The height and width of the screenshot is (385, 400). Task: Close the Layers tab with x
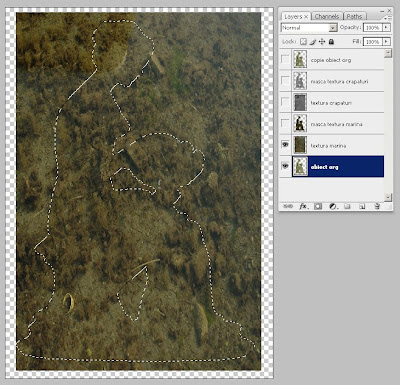click(306, 16)
